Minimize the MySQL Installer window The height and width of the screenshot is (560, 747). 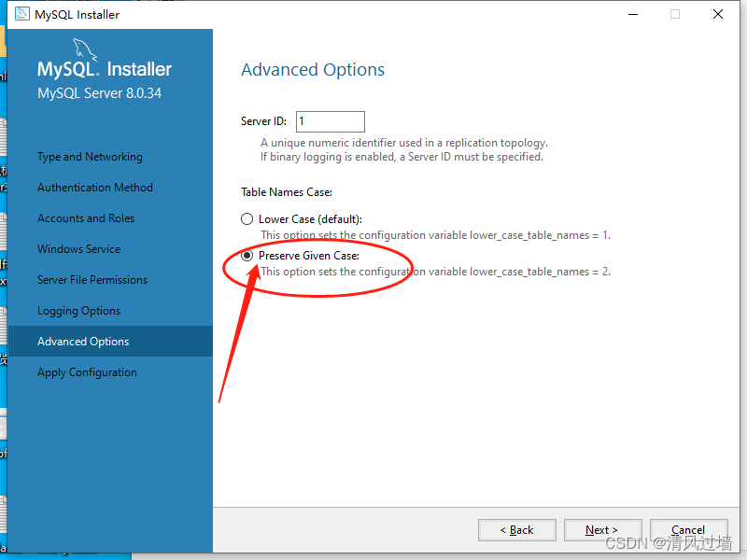pyautogui.click(x=633, y=14)
